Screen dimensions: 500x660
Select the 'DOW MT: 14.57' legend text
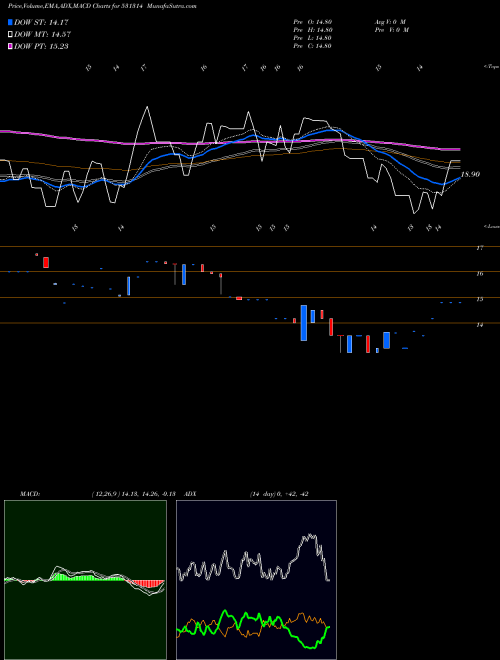(x=43, y=35)
